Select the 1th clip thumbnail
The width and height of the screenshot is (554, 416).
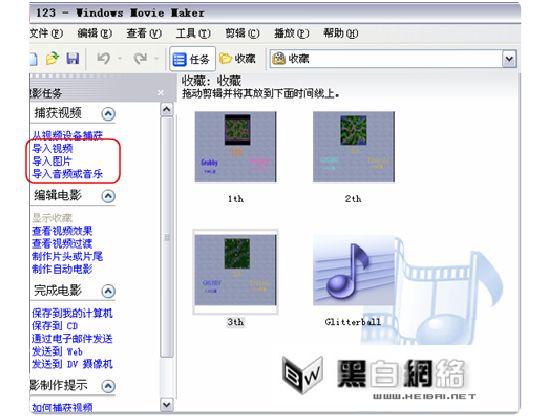click(x=235, y=147)
